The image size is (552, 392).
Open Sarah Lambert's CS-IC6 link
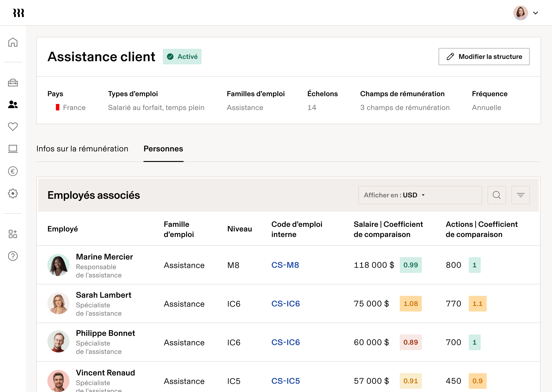(286, 304)
